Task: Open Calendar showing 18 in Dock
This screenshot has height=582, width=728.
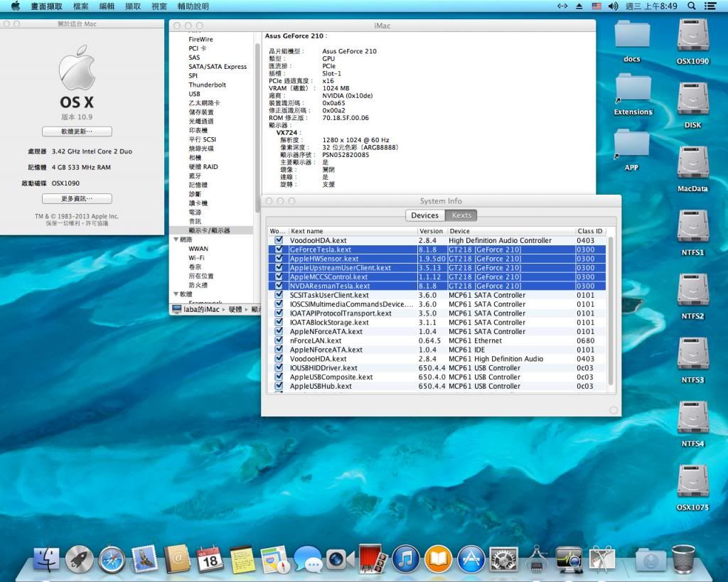Action: [x=210, y=559]
